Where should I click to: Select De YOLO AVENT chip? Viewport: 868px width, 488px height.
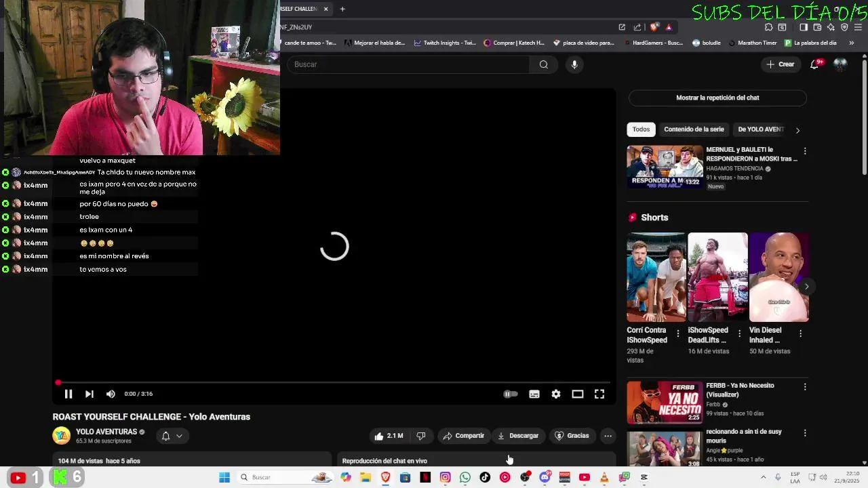(760, 129)
